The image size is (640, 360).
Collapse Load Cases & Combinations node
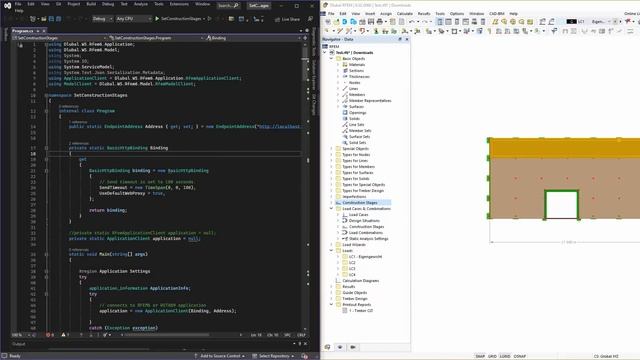pyautogui.click(x=331, y=209)
